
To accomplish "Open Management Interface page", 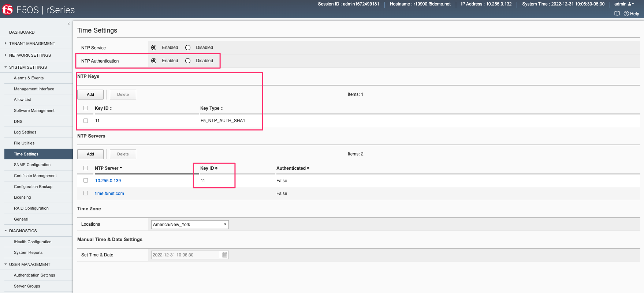I will pyautogui.click(x=34, y=89).
